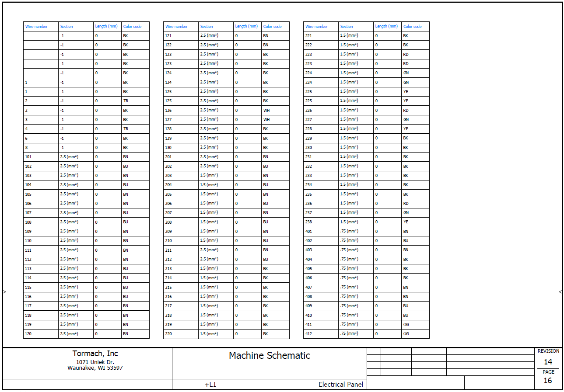Click Wire number header in leftmost table
This screenshot has height=392, width=564.
pos(36,27)
